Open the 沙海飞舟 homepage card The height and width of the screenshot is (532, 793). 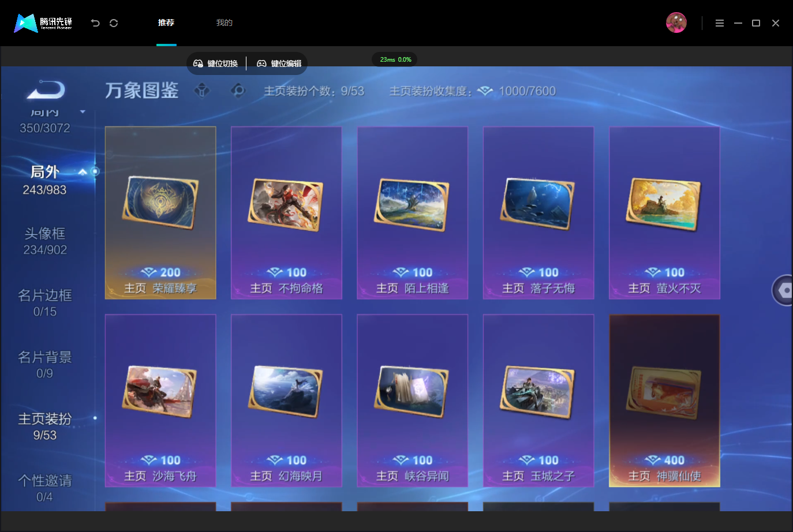[160, 400]
